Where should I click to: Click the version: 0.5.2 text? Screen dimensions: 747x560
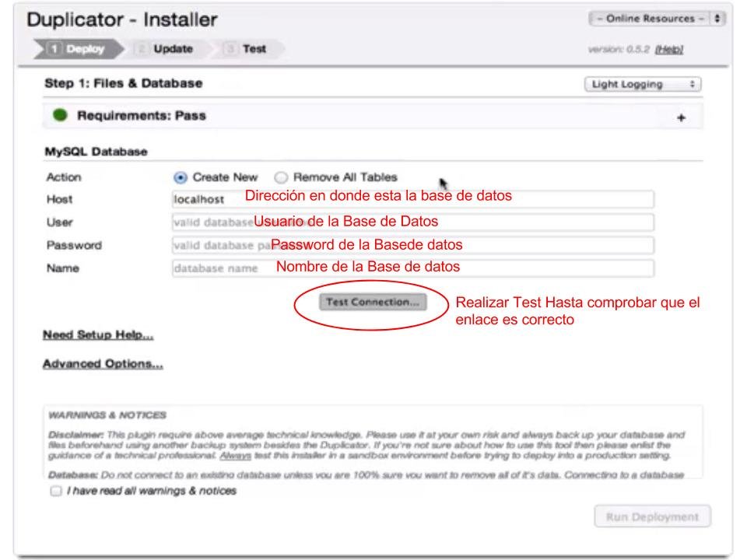[x=619, y=50]
